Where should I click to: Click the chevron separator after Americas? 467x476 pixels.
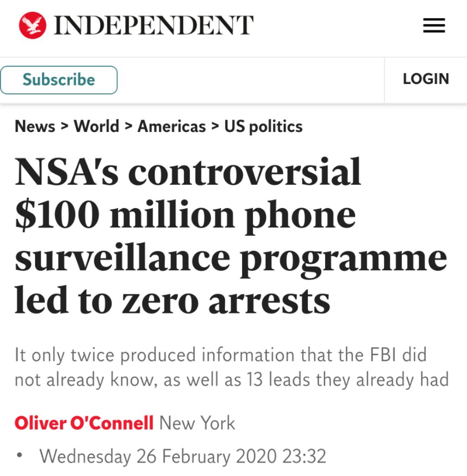point(215,126)
